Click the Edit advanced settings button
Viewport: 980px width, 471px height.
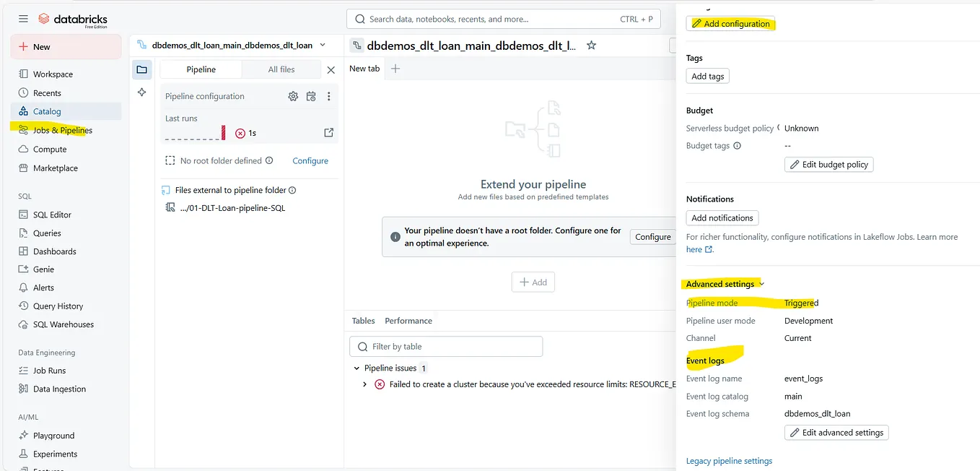click(x=837, y=433)
